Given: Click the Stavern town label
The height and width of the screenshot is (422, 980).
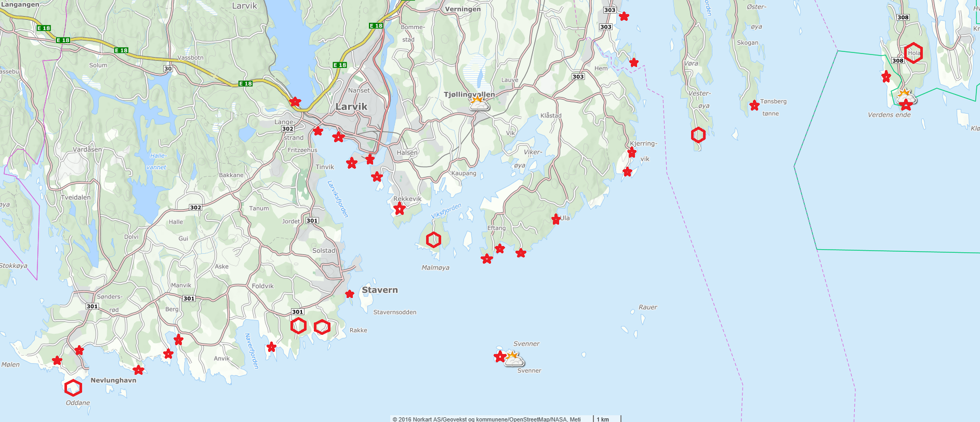Looking at the screenshot, I should (x=380, y=290).
